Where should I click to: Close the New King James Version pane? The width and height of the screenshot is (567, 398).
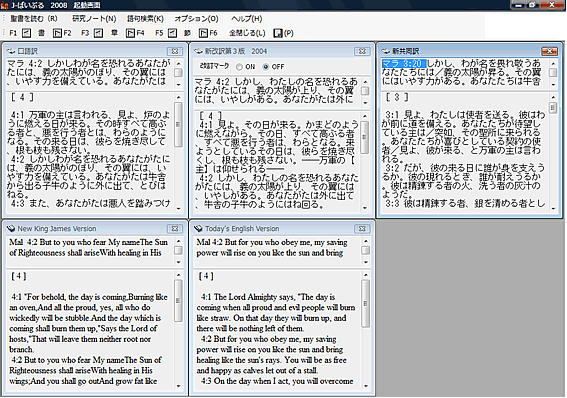click(x=175, y=228)
